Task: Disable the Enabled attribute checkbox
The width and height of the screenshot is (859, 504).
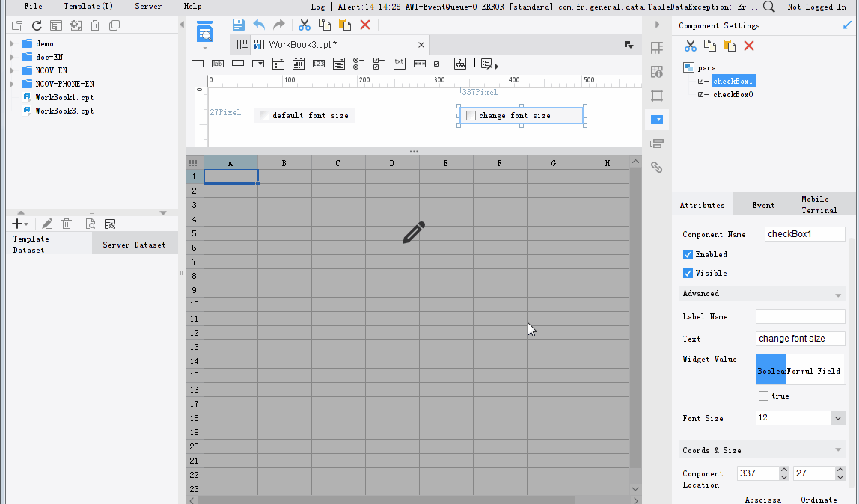Action: [687, 254]
